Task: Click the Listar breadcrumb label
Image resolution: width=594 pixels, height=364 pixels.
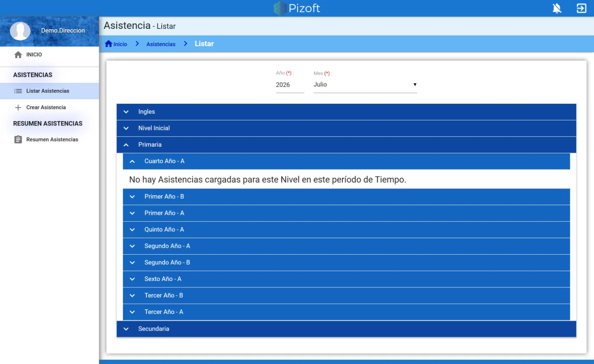Action: coord(204,44)
